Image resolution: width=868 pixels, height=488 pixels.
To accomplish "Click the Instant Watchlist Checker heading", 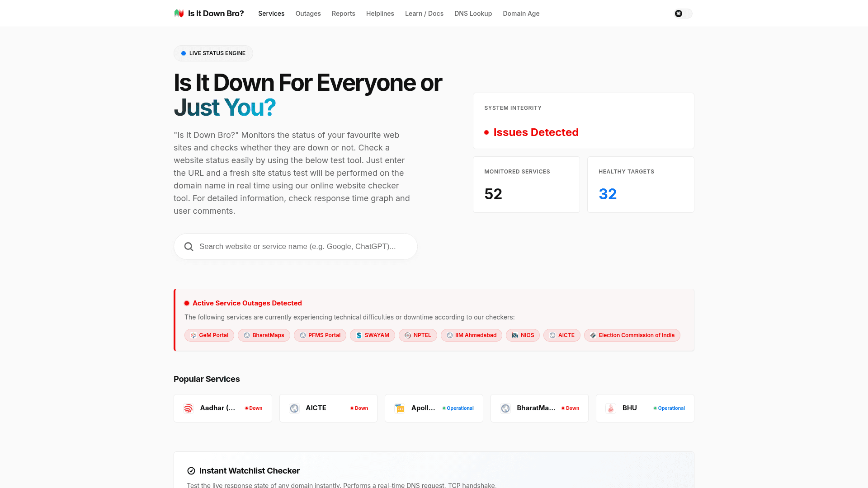I will pyautogui.click(x=250, y=471).
